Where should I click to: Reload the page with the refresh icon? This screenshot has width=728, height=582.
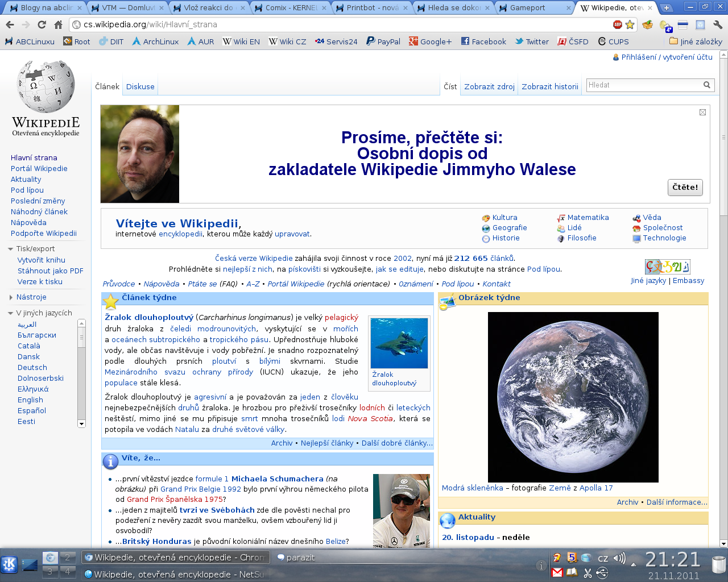[42, 24]
